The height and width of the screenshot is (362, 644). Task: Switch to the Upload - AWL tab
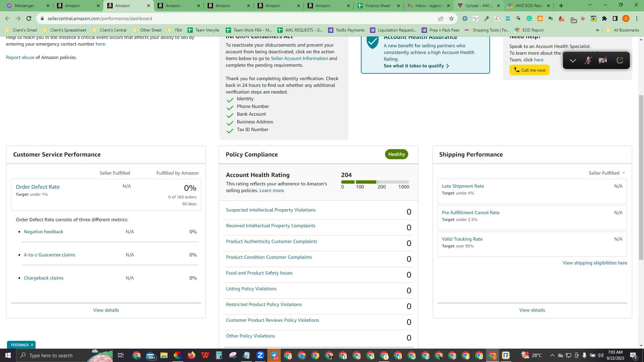pyautogui.click(x=479, y=5)
